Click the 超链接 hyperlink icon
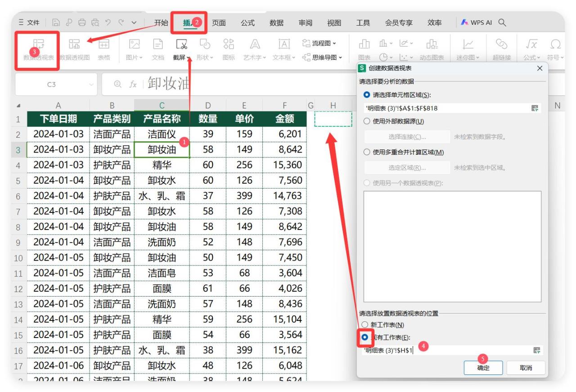The width and height of the screenshot is (576, 392). click(500, 44)
